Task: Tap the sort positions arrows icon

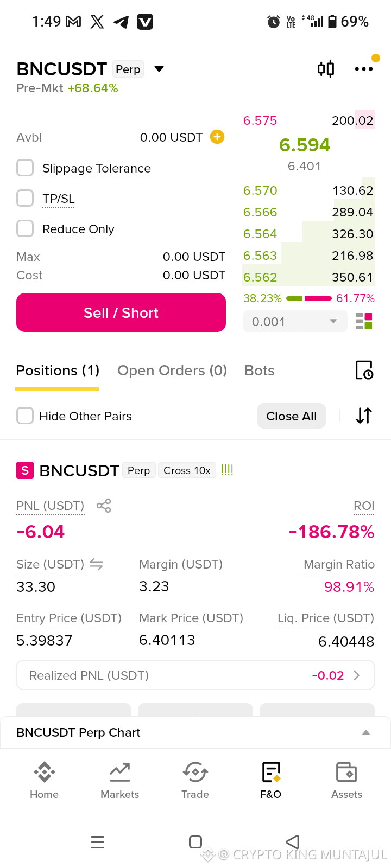Action: tap(364, 416)
